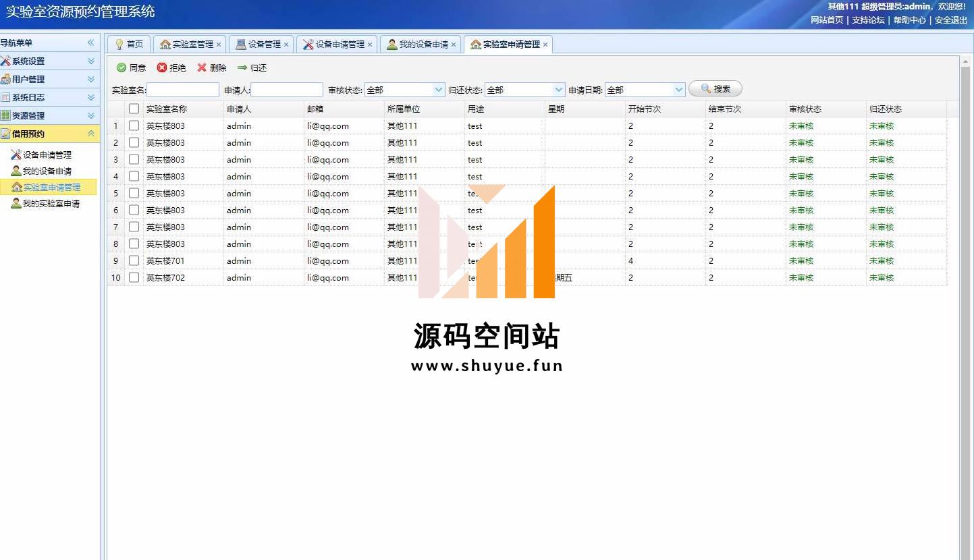Open 我的实验室申请 in the sidebar
Viewport: 974px width, 560px height.
pos(51,204)
